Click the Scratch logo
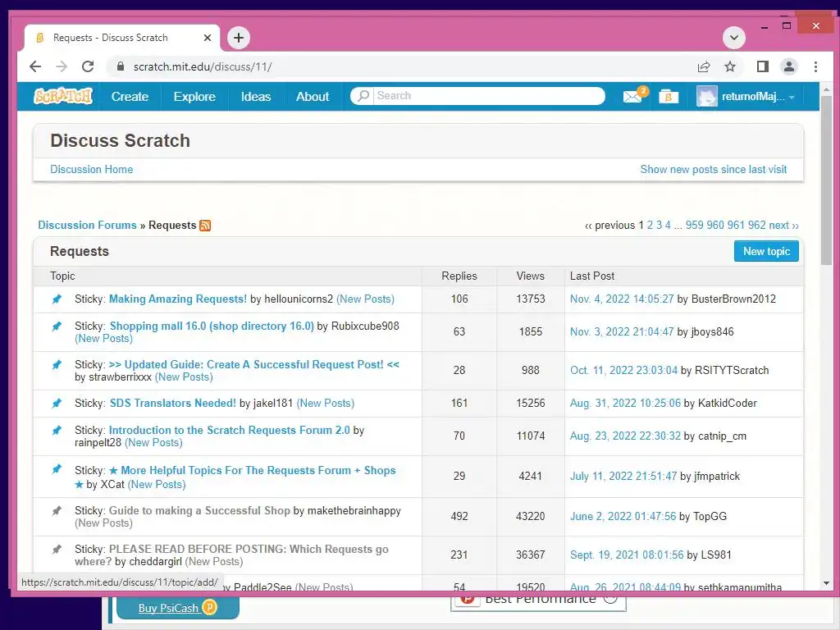840x630 pixels. pyautogui.click(x=63, y=97)
